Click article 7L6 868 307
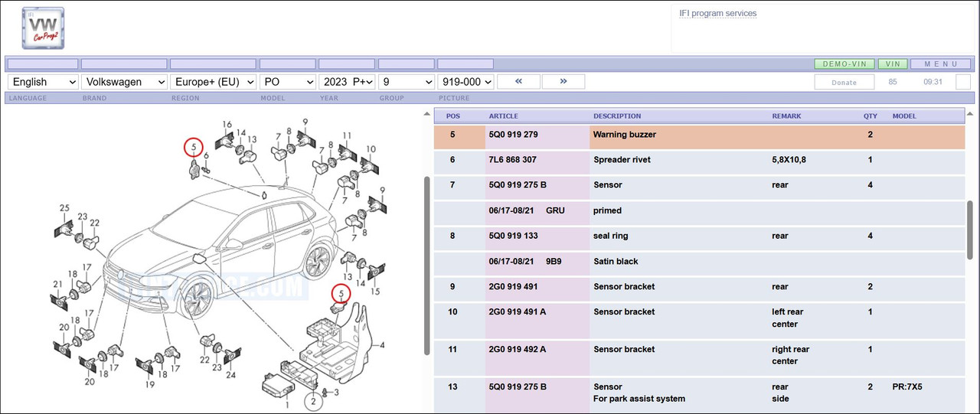 512,160
